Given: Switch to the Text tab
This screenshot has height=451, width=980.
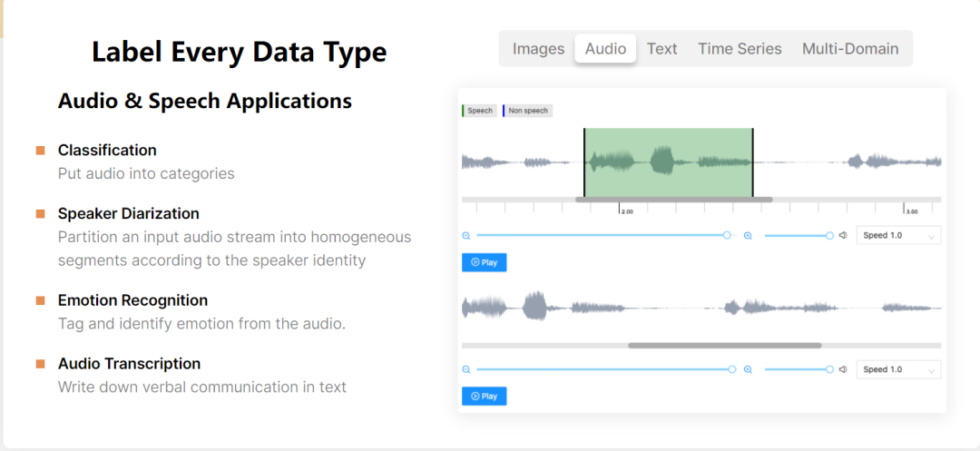Looking at the screenshot, I should pos(661,49).
